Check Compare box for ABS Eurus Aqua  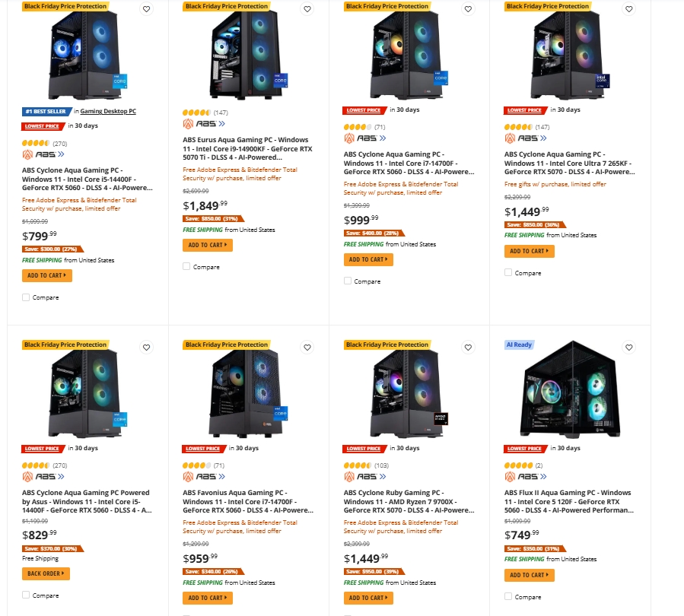(x=187, y=267)
